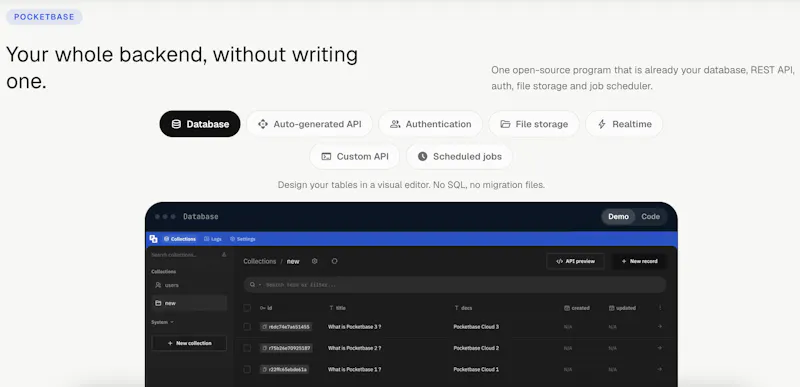Sort by the title column header
The image size is (800, 387).
[337, 308]
